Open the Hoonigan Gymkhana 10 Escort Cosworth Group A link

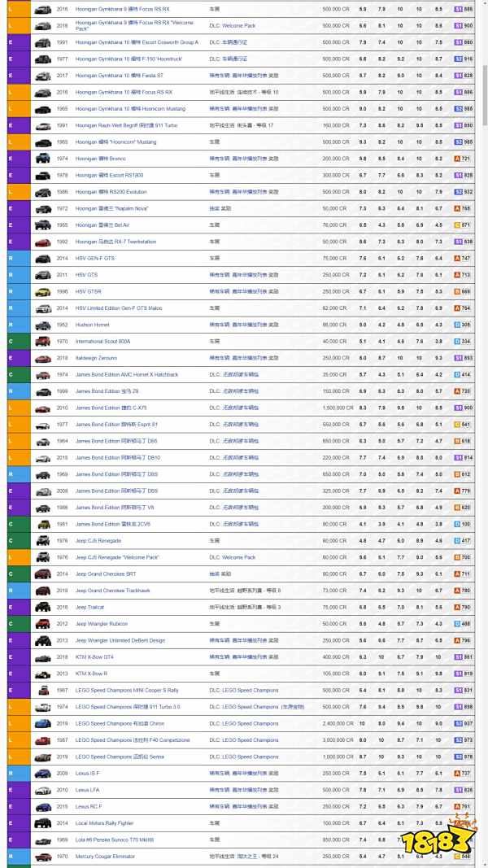point(137,42)
